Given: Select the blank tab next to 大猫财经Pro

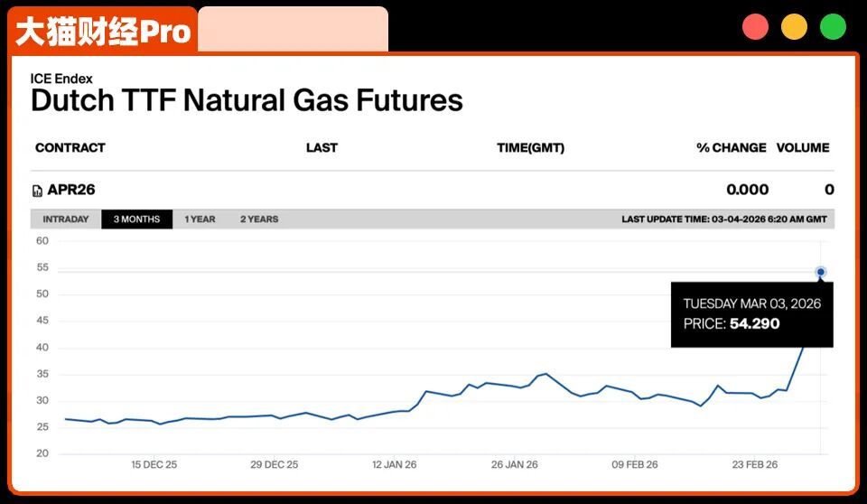Looking at the screenshot, I should coord(293,29).
